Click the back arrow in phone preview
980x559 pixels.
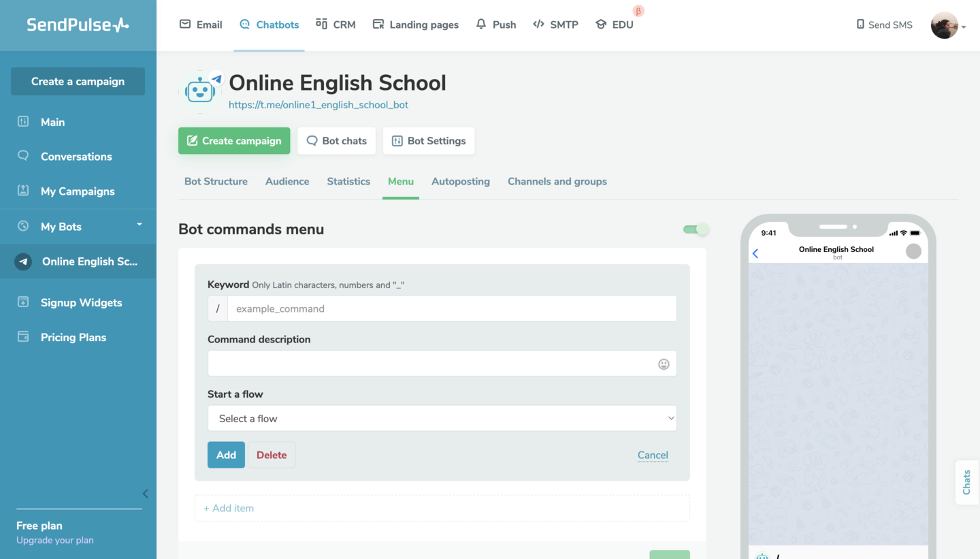point(755,253)
